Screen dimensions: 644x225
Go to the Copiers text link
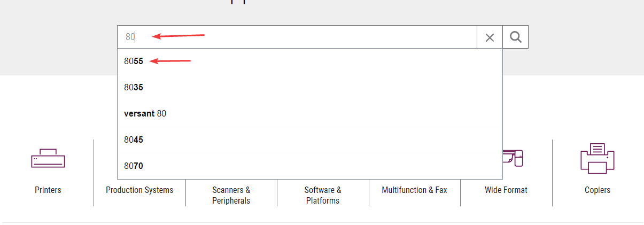(597, 190)
